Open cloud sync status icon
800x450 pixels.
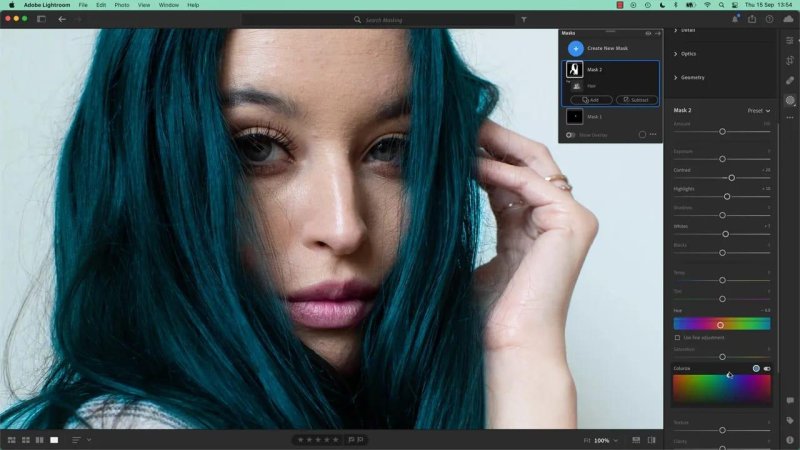click(x=788, y=19)
